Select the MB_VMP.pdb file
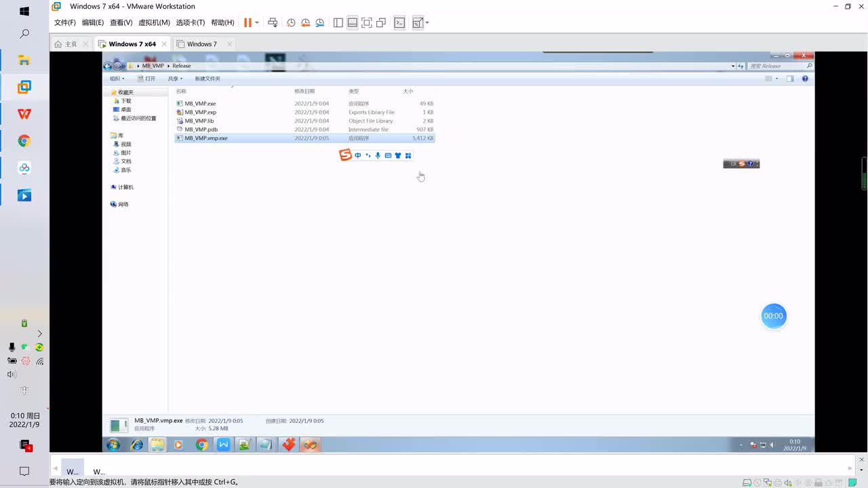Screen dimensions: 868x488 click(x=304, y=129)
